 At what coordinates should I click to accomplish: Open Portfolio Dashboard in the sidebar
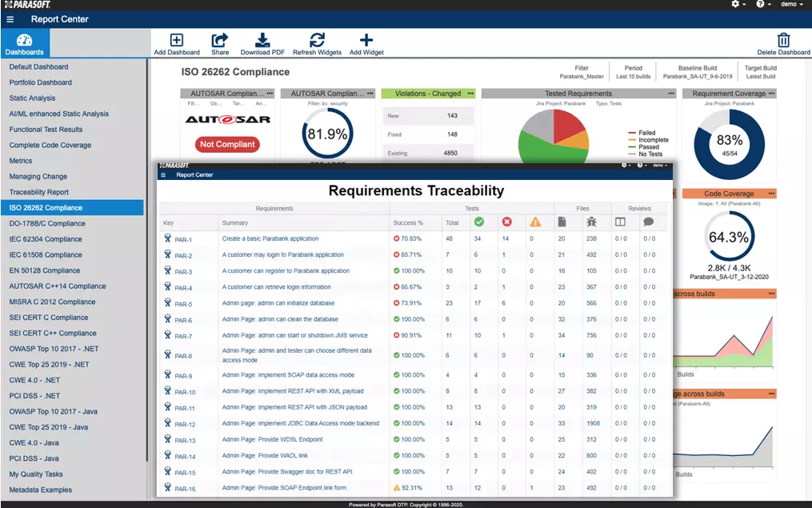point(40,82)
